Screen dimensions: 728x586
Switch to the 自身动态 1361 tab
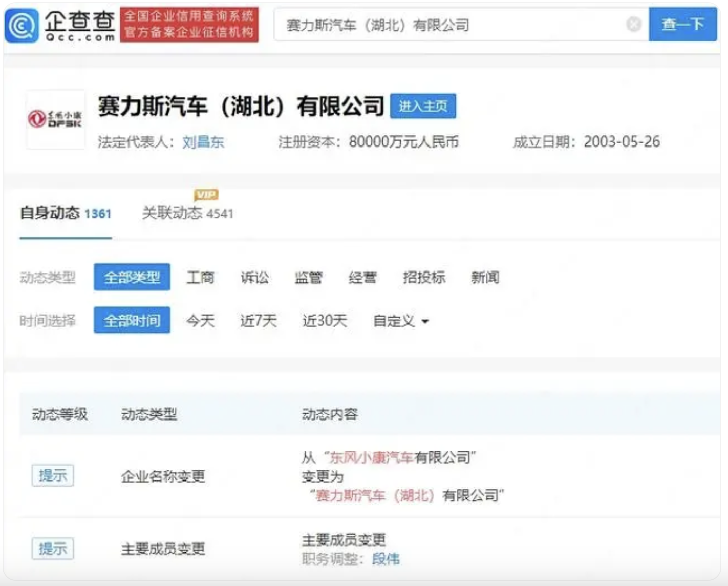66,213
